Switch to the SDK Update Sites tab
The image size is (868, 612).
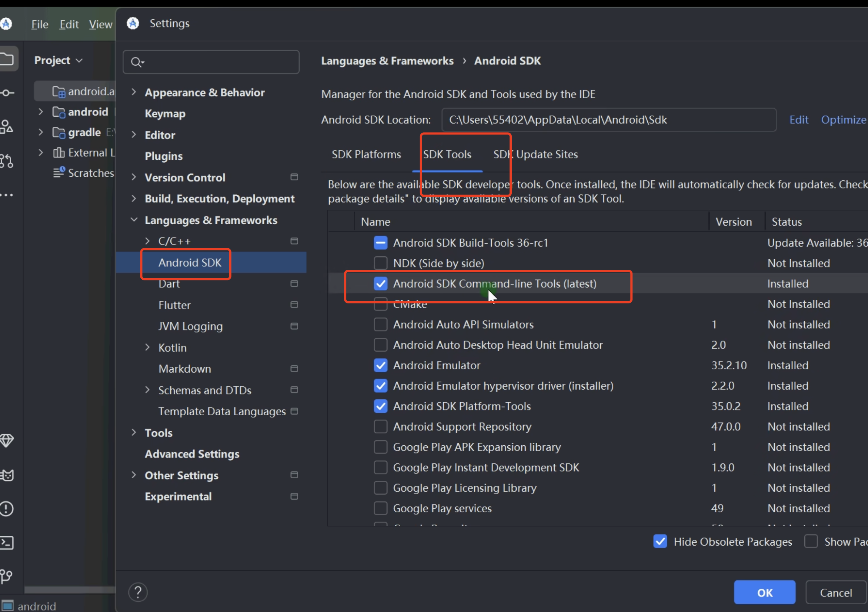[x=535, y=154]
